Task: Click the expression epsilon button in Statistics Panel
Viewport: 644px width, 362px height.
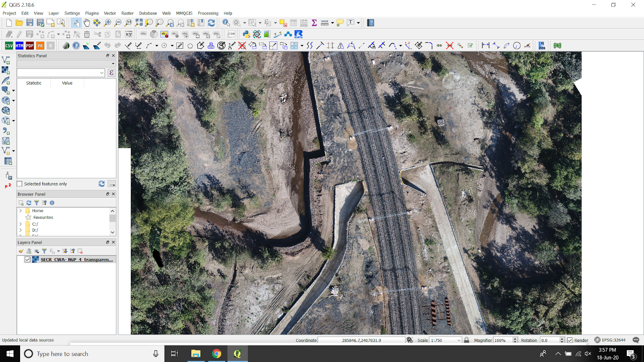Action: coord(111,73)
